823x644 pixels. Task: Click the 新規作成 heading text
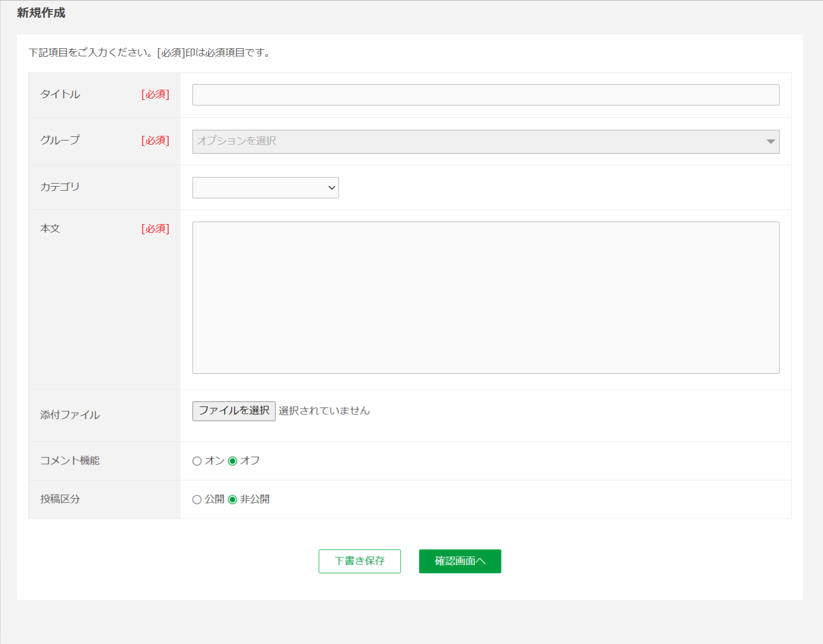click(41, 13)
